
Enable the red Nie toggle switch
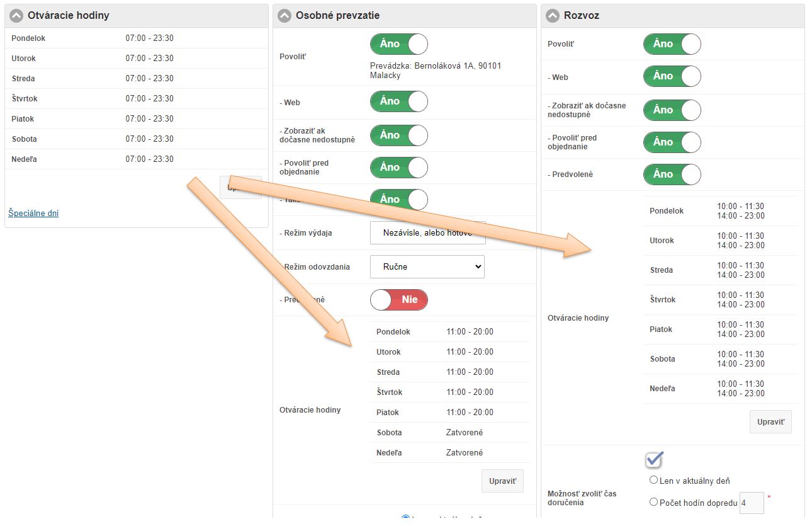click(x=398, y=300)
